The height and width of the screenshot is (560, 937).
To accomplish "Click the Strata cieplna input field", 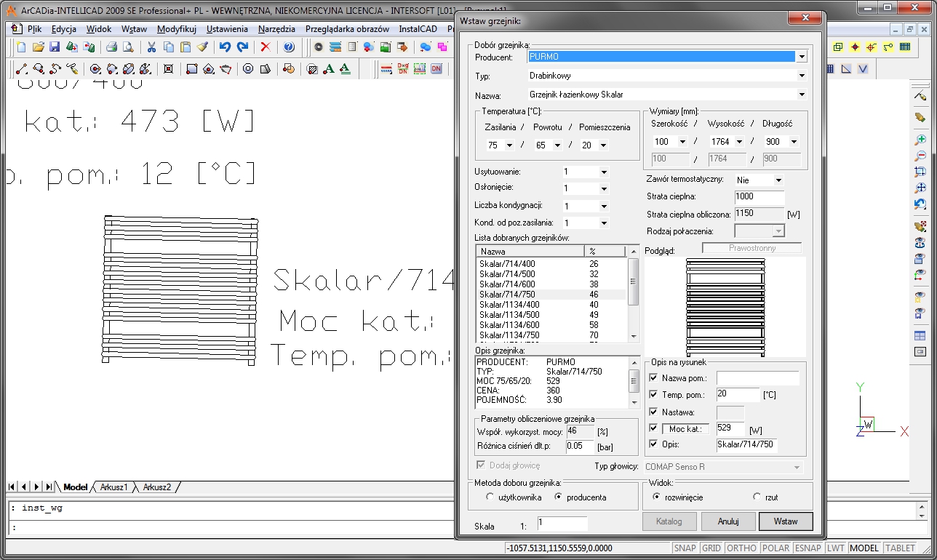I will click(x=759, y=197).
